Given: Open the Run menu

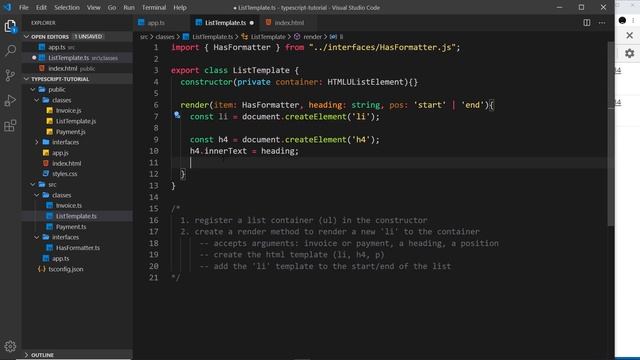Looking at the screenshot, I should pyautogui.click(x=129, y=7).
